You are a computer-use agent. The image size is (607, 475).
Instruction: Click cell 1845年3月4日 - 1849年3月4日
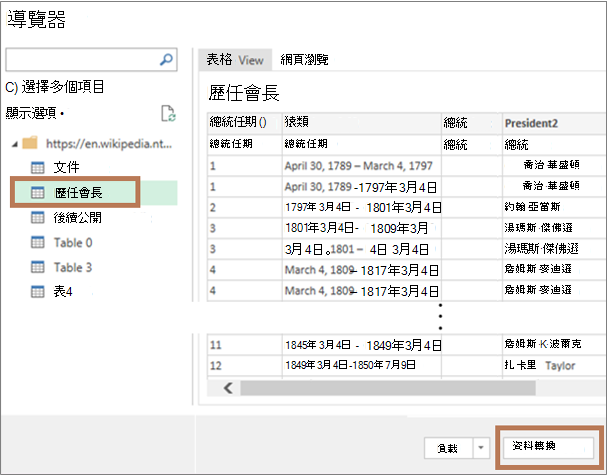click(363, 345)
